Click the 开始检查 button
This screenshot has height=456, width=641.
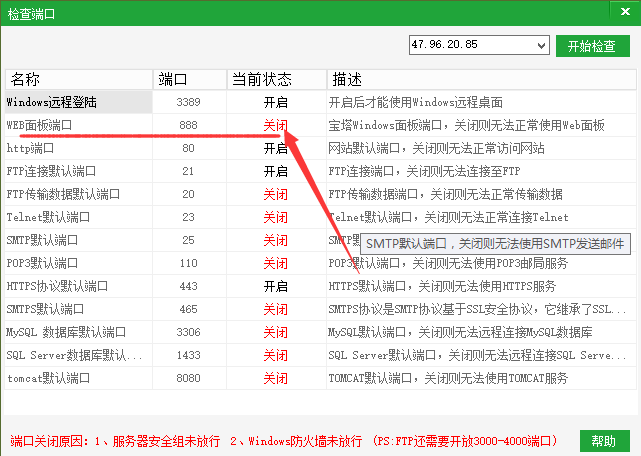[592, 46]
